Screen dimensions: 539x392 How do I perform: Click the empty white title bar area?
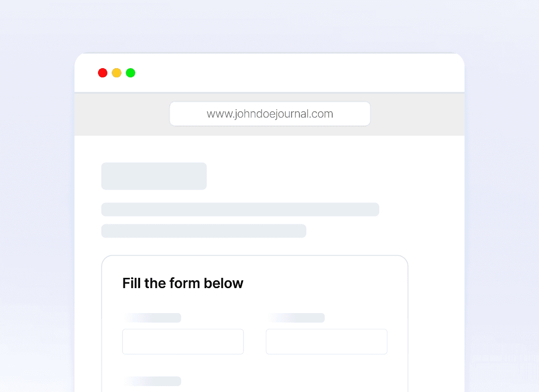tap(294, 73)
